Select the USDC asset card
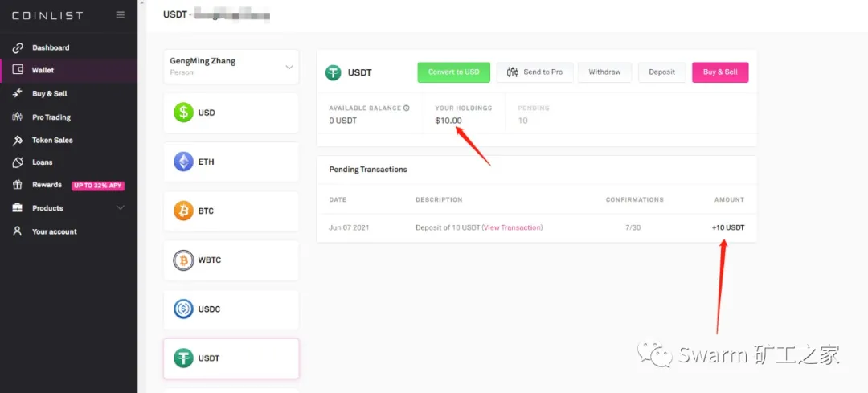Viewport: 868px width, 393px height. click(231, 309)
